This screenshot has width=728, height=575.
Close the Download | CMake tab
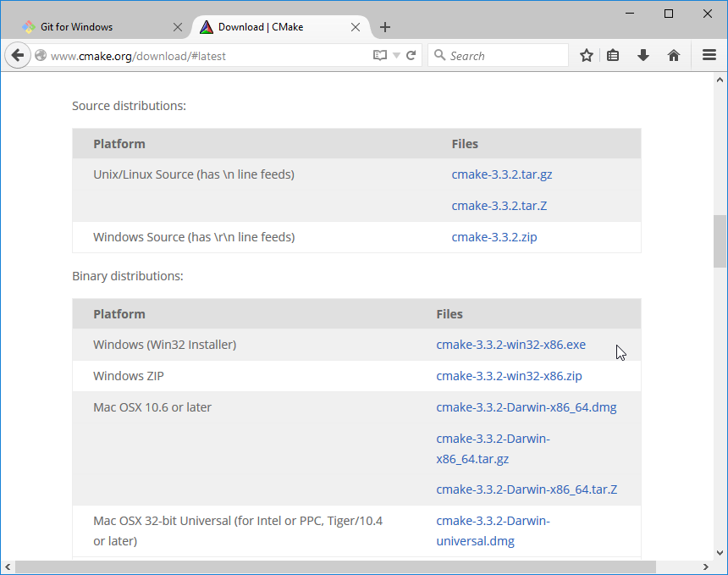(356, 27)
